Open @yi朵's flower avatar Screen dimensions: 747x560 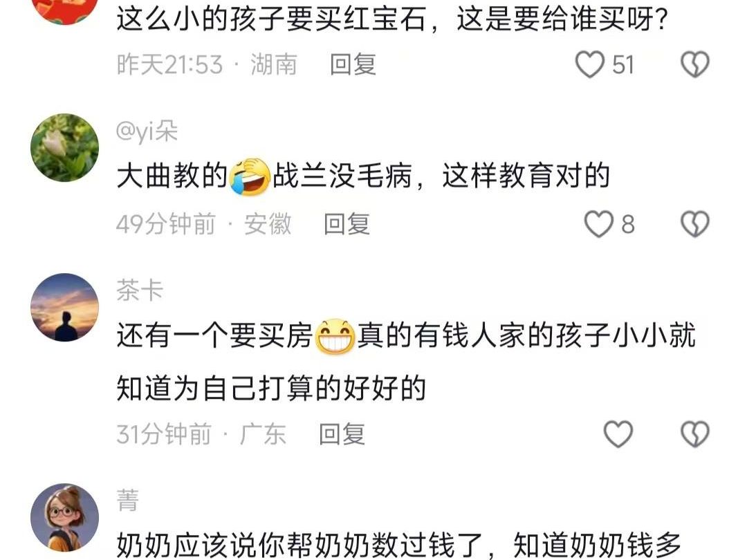[x=65, y=148]
